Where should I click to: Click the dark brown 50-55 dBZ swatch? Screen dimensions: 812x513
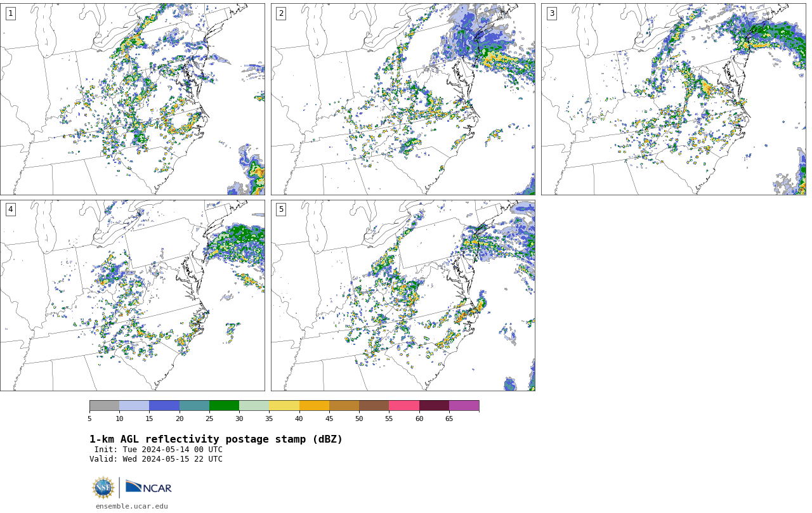tap(374, 406)
